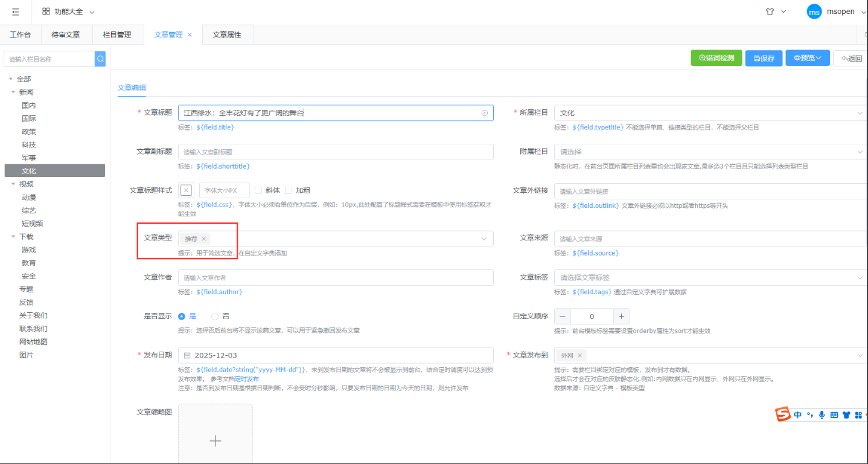Remove the 外网 tag from 文章发布到
This screenshot has width=868, height=464.
(x=579, y=356)
